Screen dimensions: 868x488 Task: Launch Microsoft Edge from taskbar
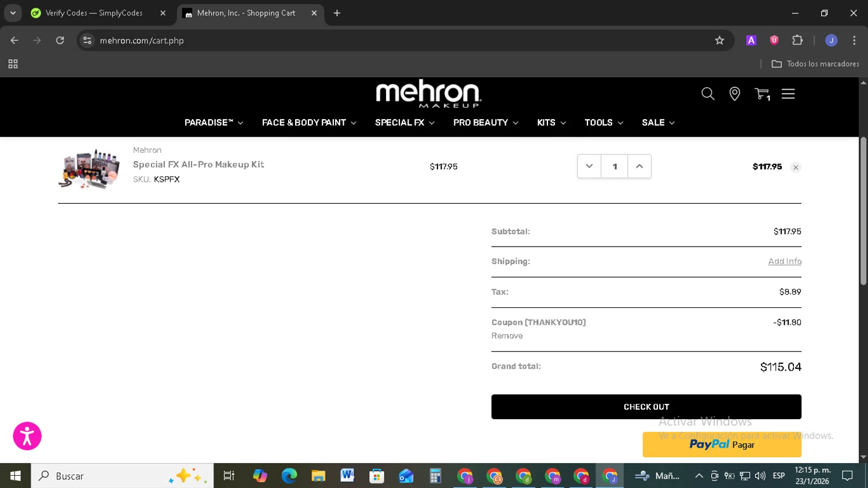pyautogui.click(x=289, y=476)
